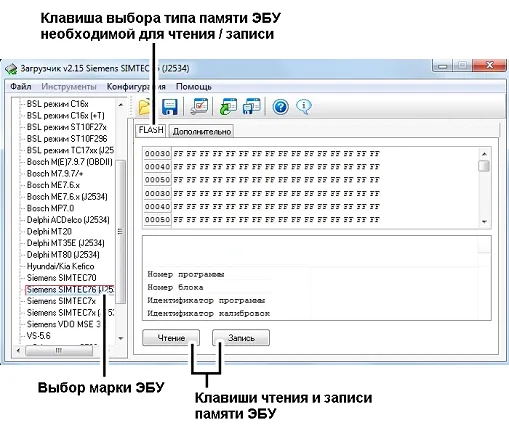The image size is (509, 428).
Task: Click hex view scroll down arrow
Action: click(484, 222)
